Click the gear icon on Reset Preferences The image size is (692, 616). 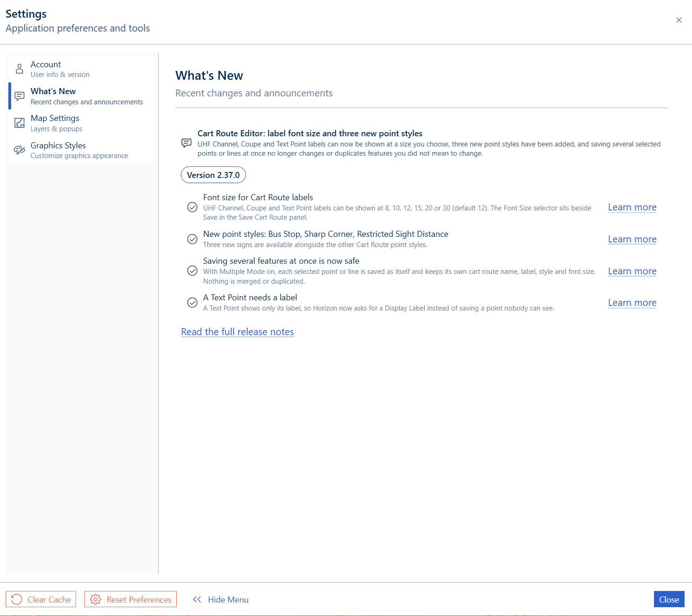pos(96,599)
